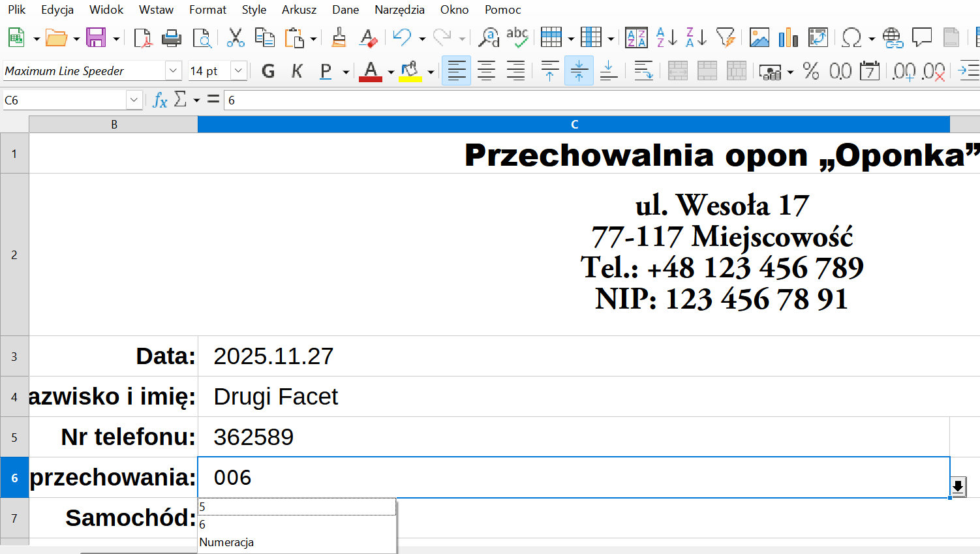Click the formula input line
This screenshot has height=554, width=980.
coord(602,100)
